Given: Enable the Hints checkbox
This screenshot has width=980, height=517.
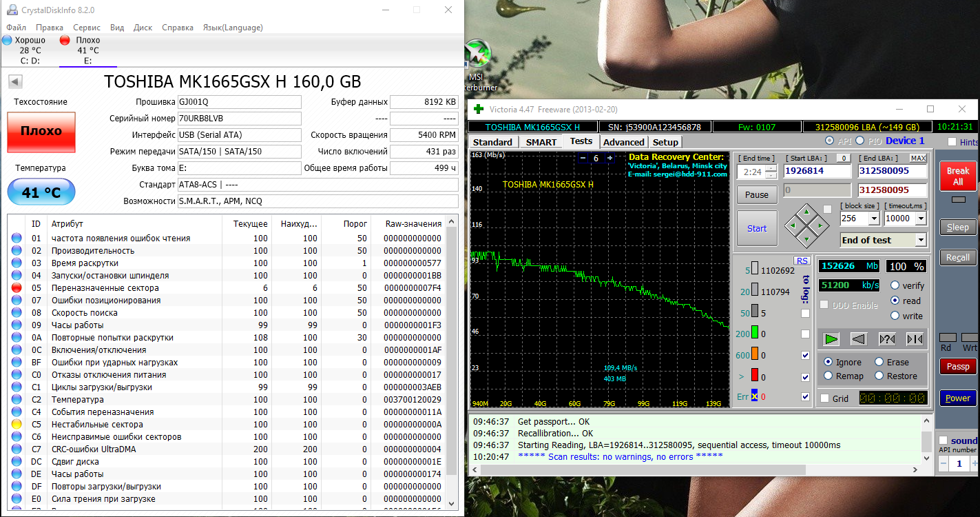Looking at the screenshot, I should point(952,142).
